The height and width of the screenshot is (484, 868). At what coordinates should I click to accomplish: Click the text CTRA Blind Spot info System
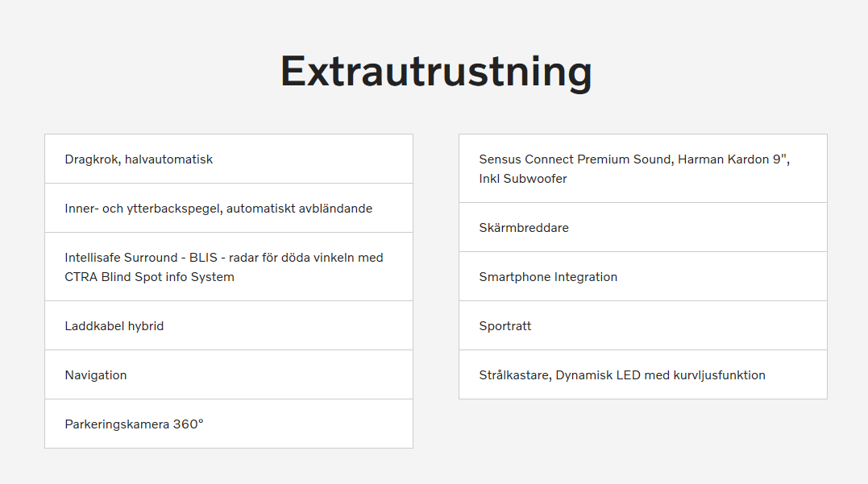149,277
